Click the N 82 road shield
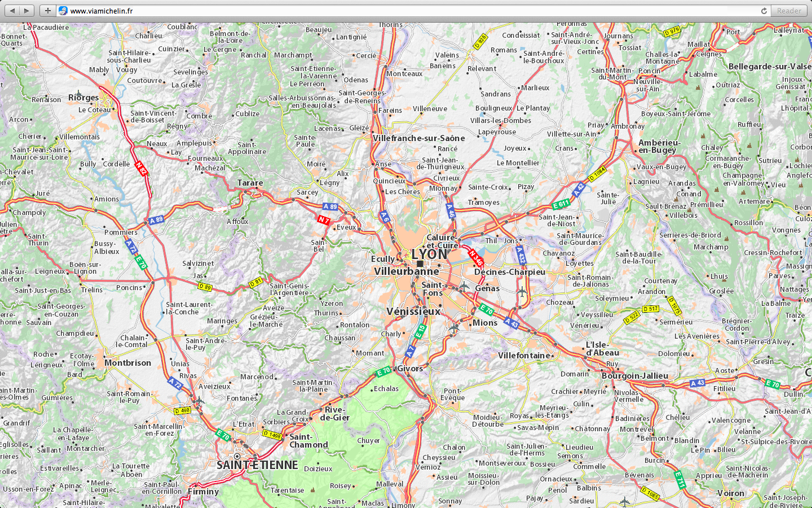Viewport: 812px width, 508px height. (x=141, y=168)
